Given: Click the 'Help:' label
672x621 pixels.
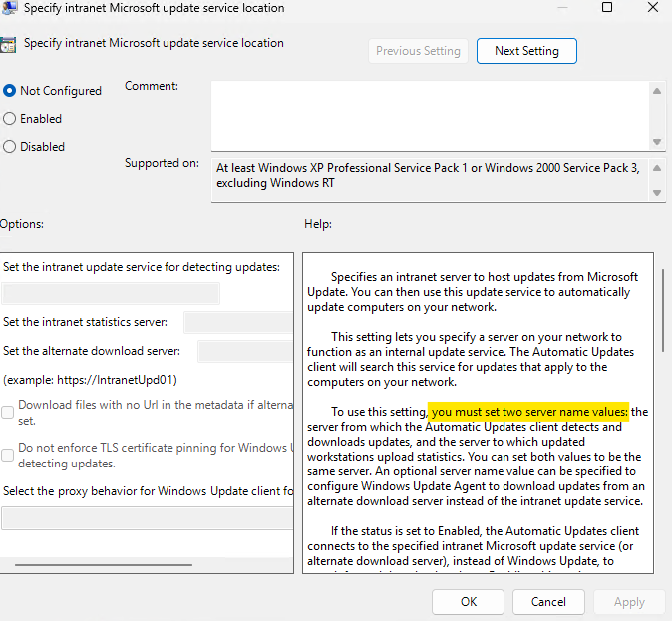Looking at the screenshot, I should pyautogui.click(x=318, y=224).
